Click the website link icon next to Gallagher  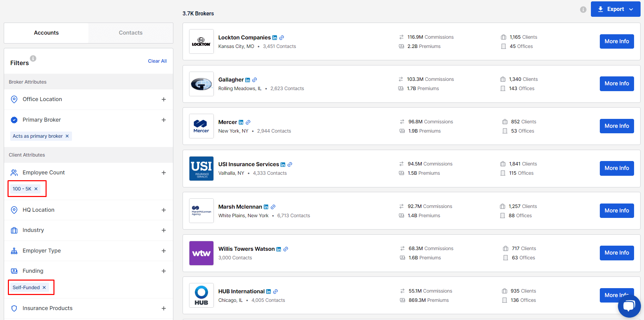[254, 79]
